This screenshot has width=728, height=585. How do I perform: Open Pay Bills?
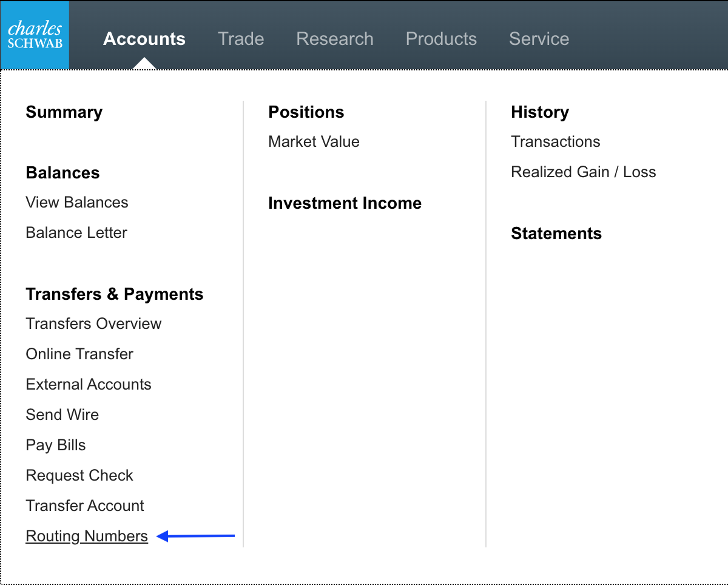pyautogui.click(x=55, y=445)
